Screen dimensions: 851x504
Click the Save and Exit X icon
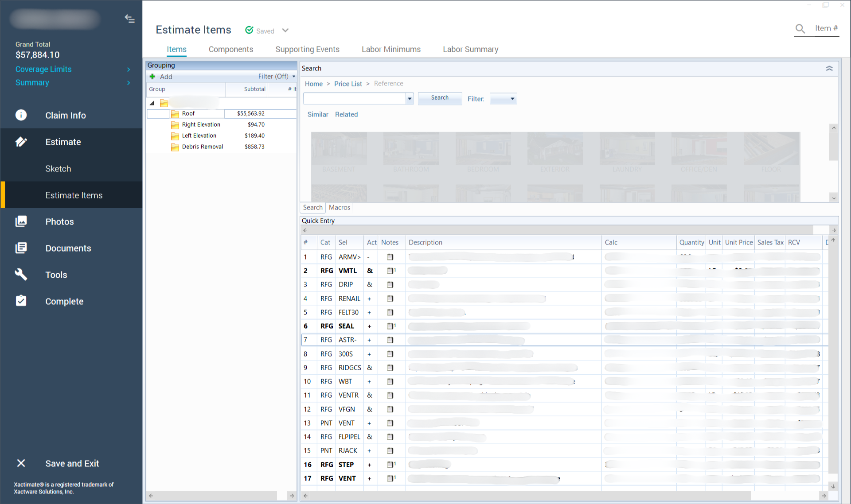pyautogui.click(x=21, y=463)
